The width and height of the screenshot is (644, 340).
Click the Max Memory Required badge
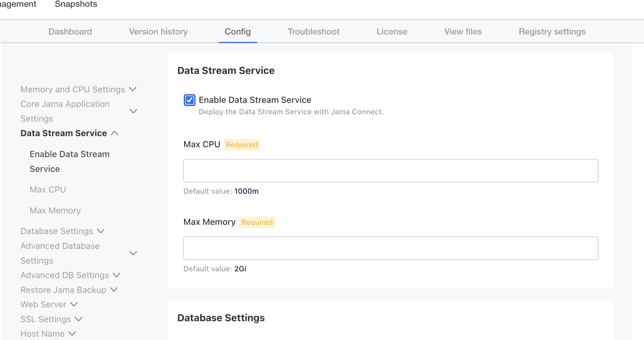pyautogui.click(x=257, y=222)
